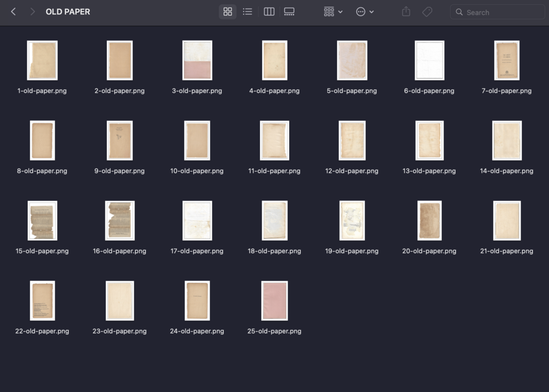Image resolution: width=549 pixels, height=392 pixels.
Task: Select 5-old-paper.png thumbnail
Action: (352, 60)
